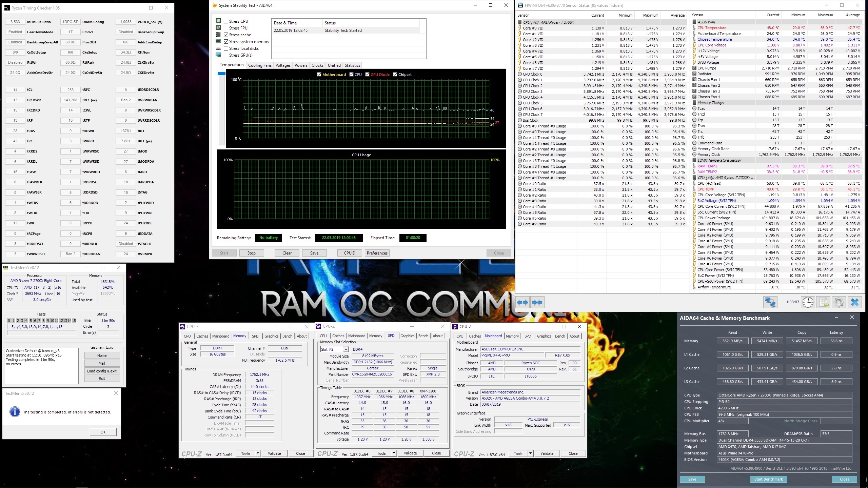Open the Caches tab in CPU-Z Mainboard window
Screen dimensions: 868x488
click(x=475, y=336)
